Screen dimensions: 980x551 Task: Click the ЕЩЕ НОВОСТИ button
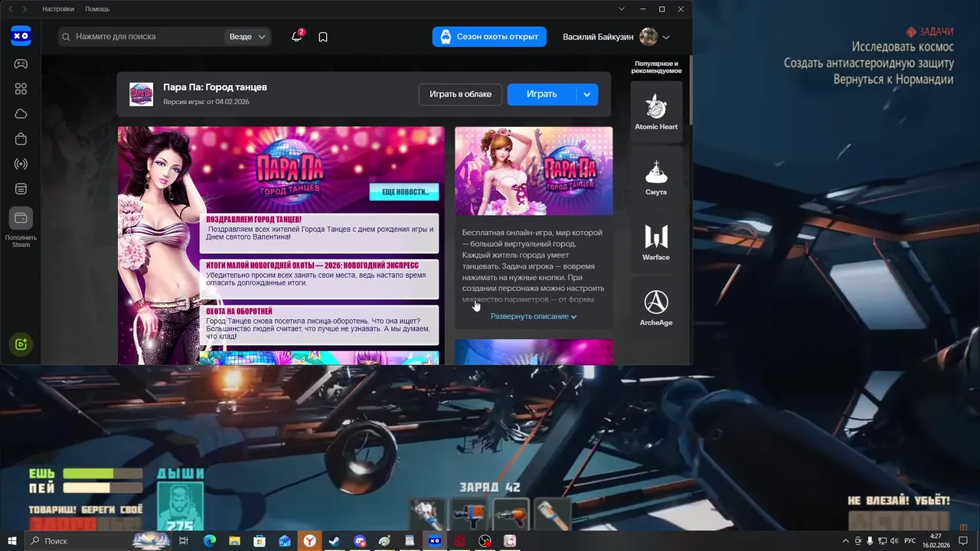pos(404,191)
